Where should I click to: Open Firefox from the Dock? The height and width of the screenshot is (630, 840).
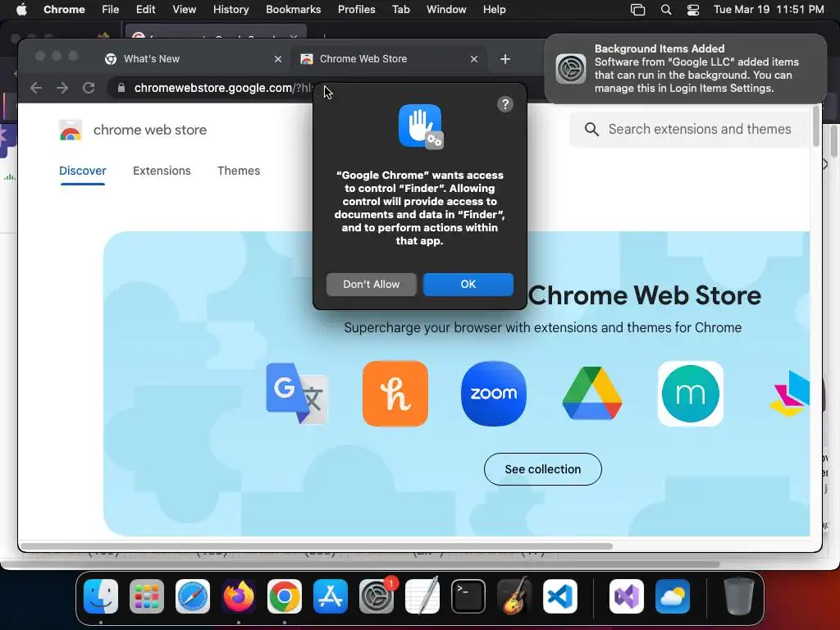click(239, 596)
